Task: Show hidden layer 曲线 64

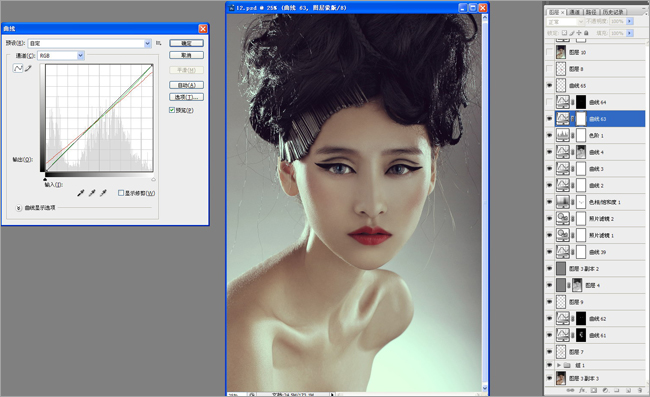Action: [549, 102]
